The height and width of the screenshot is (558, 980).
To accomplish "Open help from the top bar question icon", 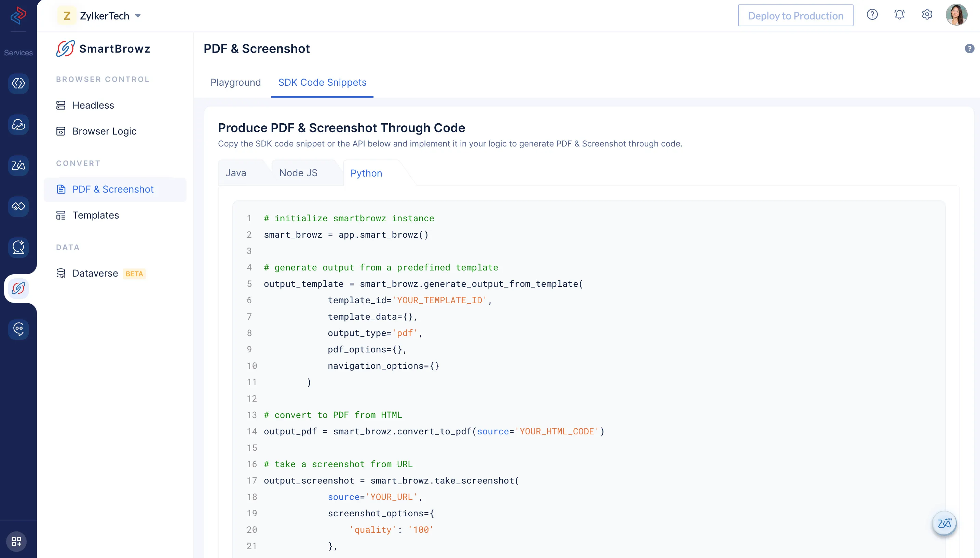I will (x=872, y=15).
